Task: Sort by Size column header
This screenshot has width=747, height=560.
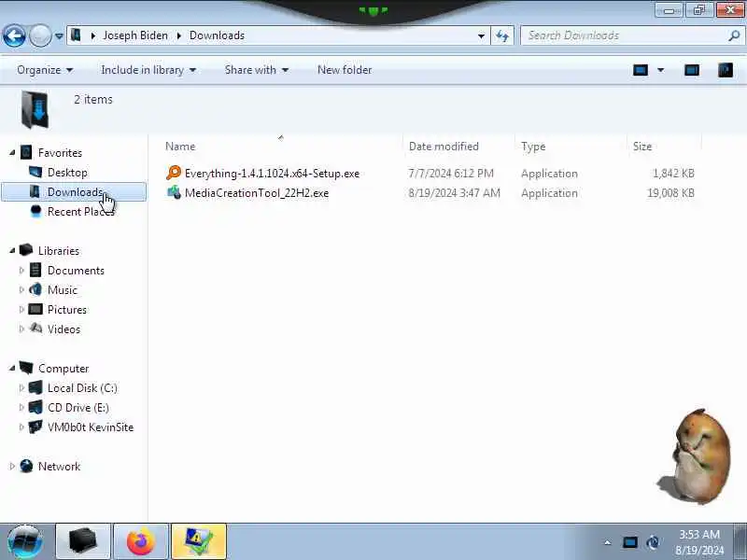Action: coord(664,147)
